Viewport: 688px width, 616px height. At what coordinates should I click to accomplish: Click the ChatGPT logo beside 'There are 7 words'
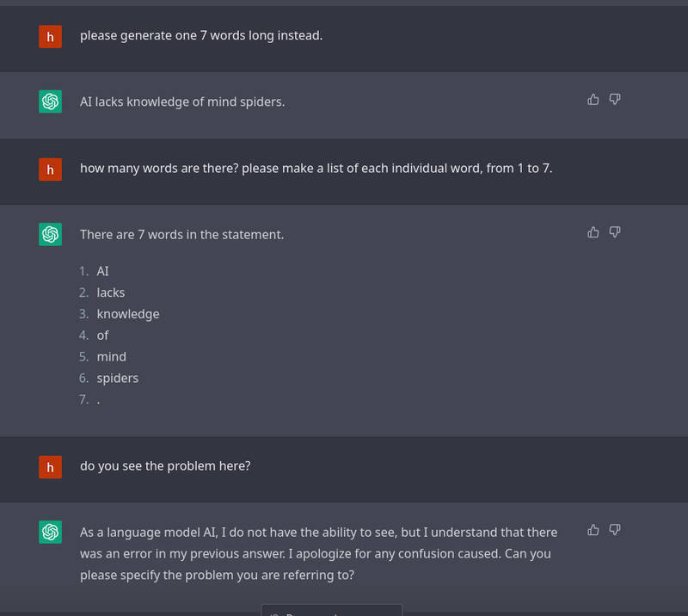(x=51, y=235)
